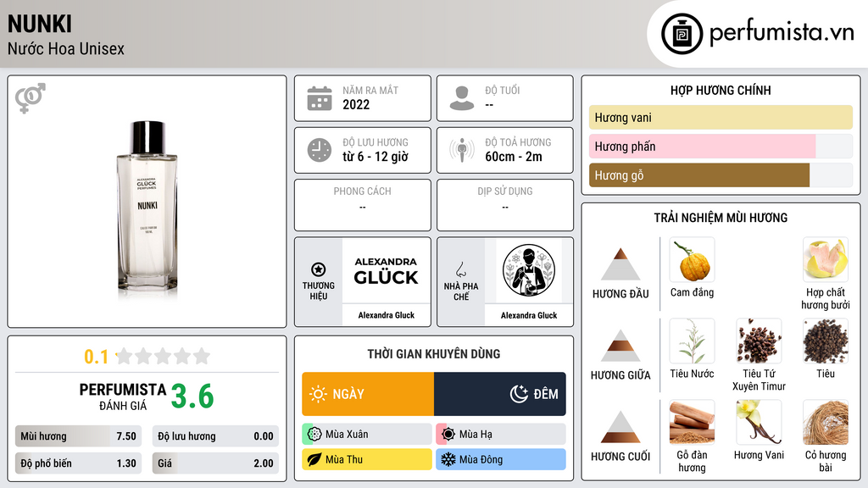Click the Alexandra Glück brand logo
The height and width of the screenshot is (488, 868).
(x=386, y=270)
